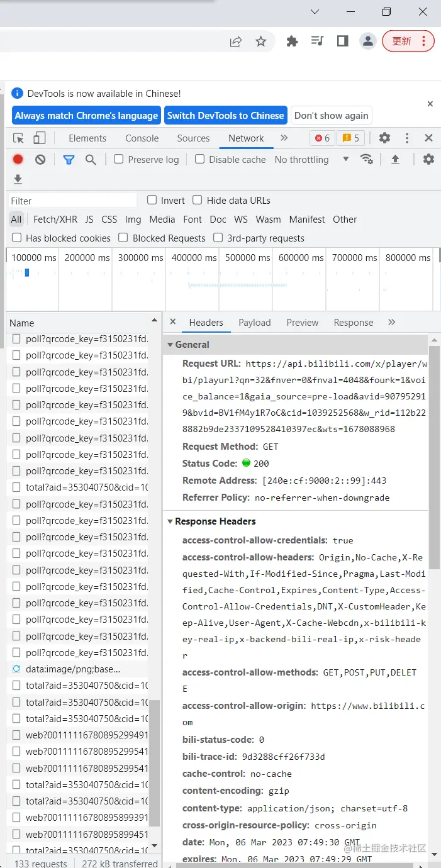
Task: Open network conditions wifi icon
Action: tap(366, 160)
